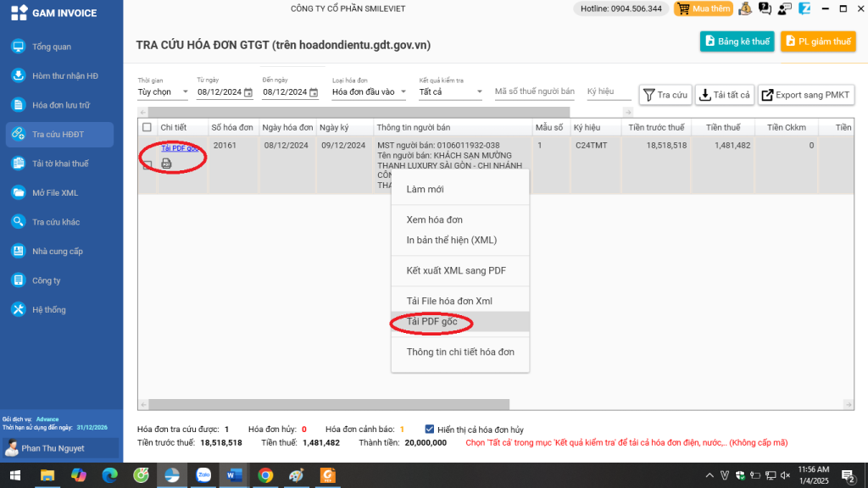Open the notification center icon
The width and height of the screenshot is (868, 488).
[848, 476]
